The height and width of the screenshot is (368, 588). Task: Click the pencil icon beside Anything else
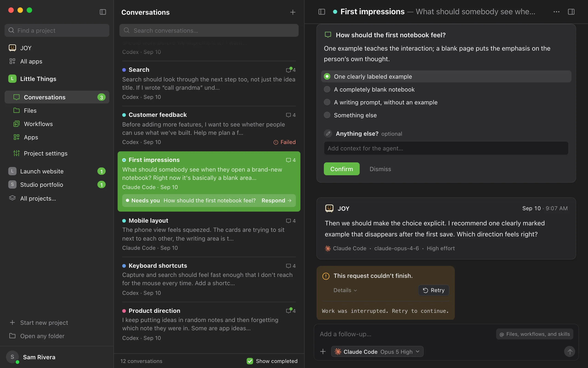point(328,133)
